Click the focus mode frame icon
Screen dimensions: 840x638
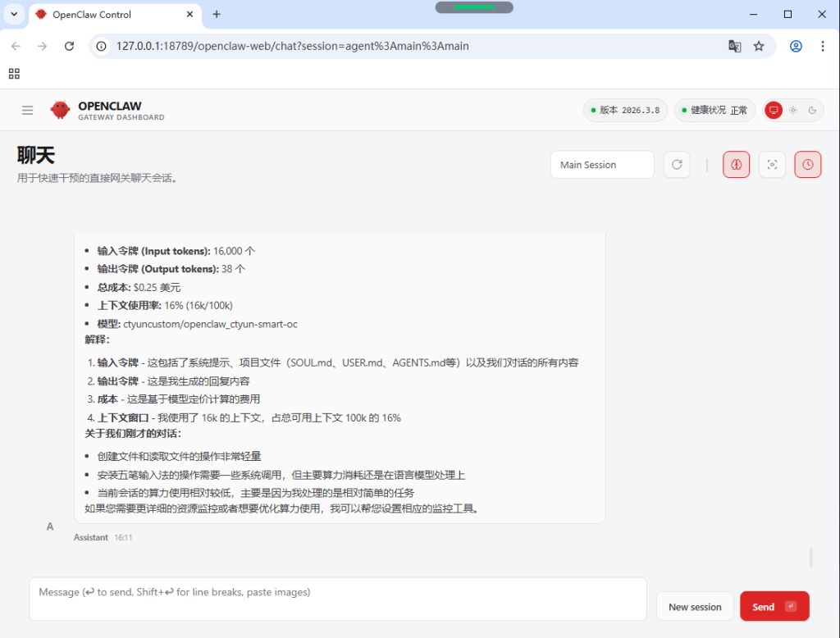pos(772,165)
